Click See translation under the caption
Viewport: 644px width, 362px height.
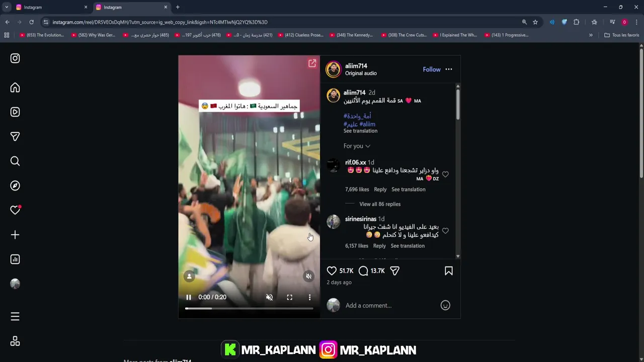pyautogui.click(x=360, y=131)
